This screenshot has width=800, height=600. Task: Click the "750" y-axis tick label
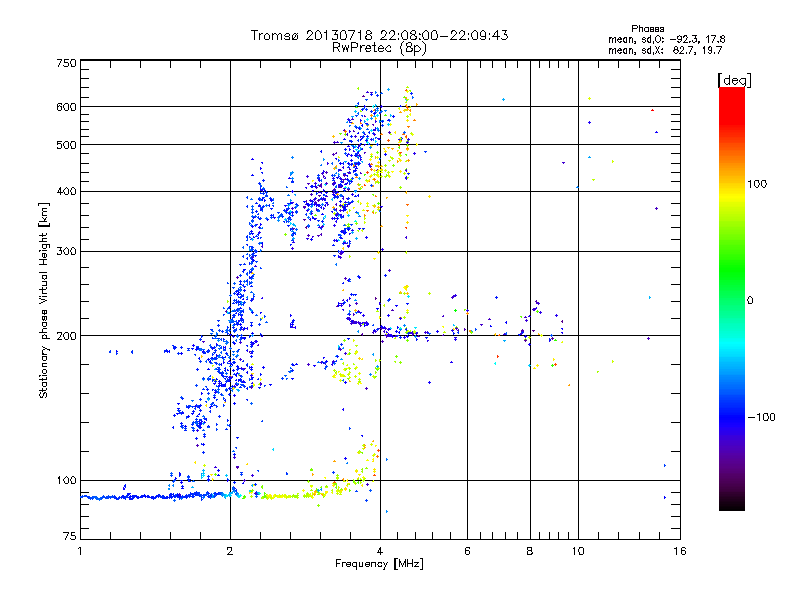point(67,63)
